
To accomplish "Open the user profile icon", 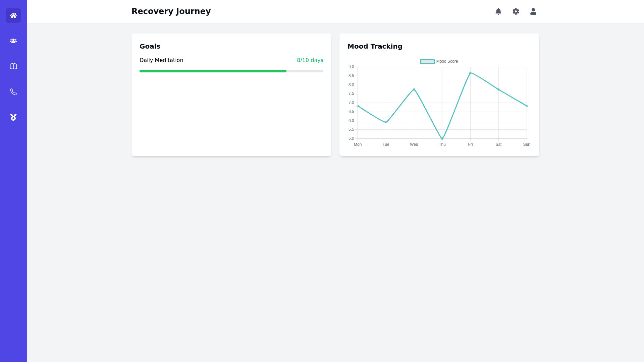I will 533,11.
